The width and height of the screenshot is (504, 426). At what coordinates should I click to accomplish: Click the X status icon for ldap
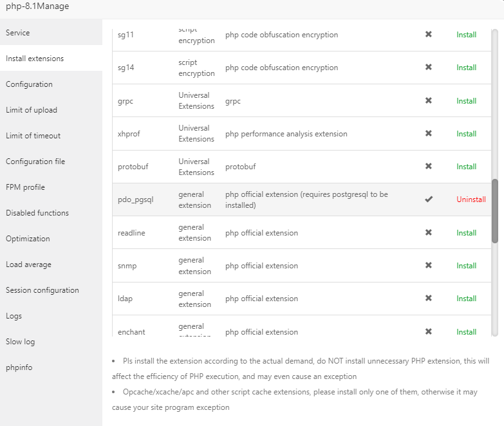(429, 299)
